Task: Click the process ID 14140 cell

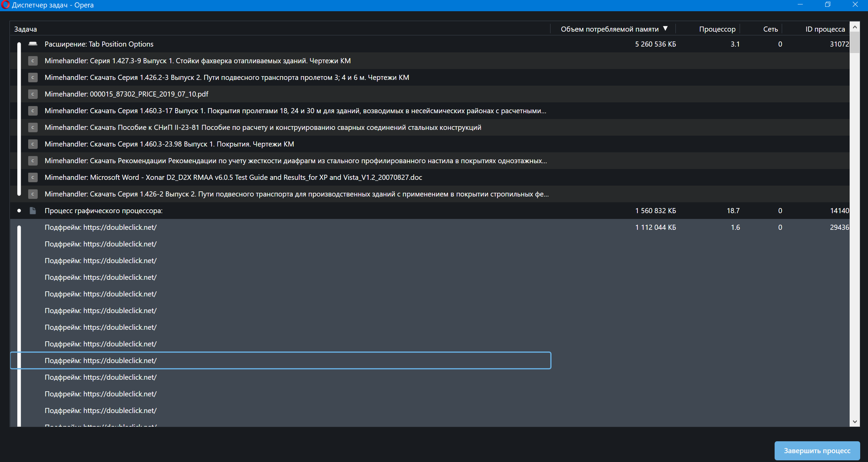Action: 839,211
